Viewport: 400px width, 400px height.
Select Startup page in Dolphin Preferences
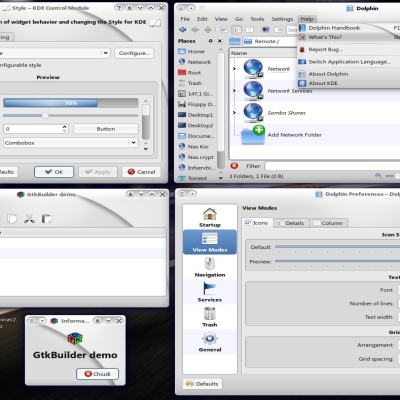click(210, 217)
